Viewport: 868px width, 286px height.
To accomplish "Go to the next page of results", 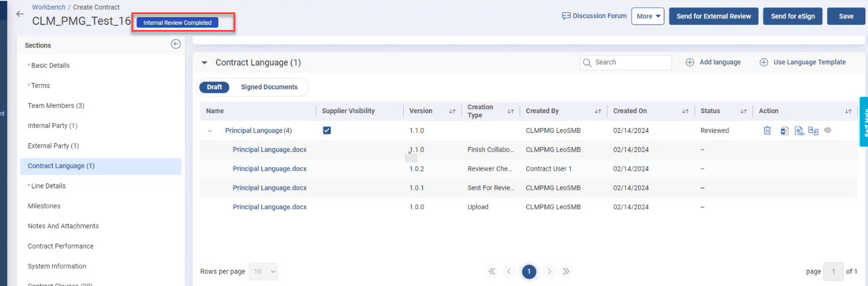I will point(549,271).
